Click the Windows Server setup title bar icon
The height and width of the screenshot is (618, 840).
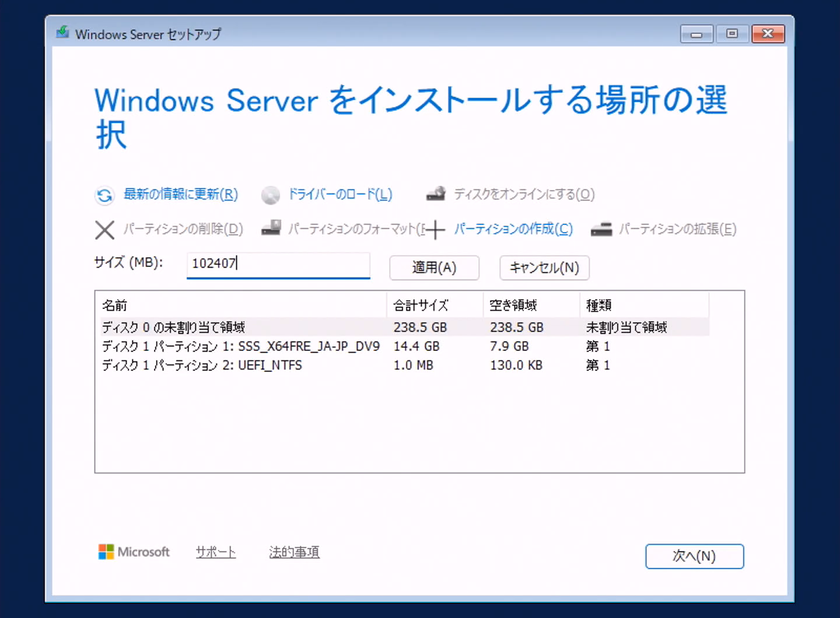(x=62, y=33)
